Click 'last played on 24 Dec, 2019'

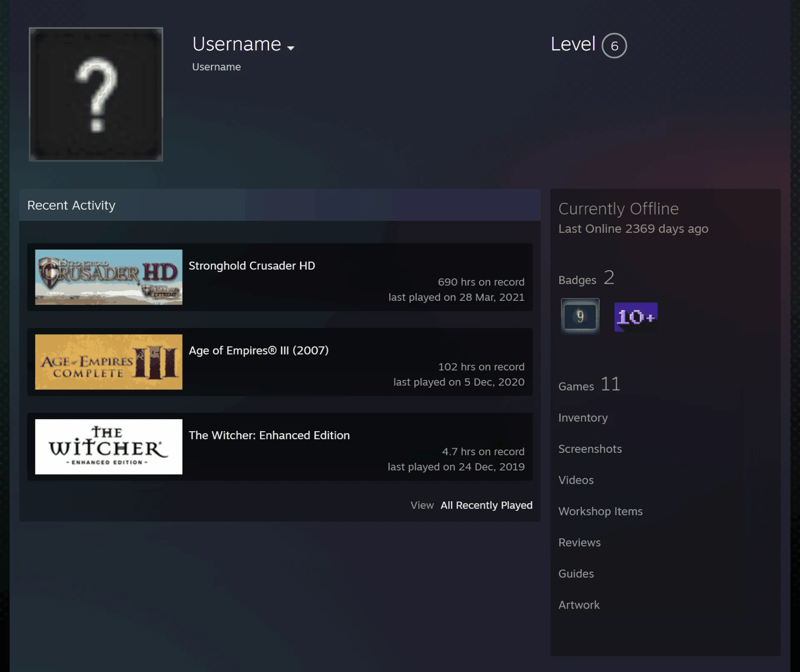pos(456,467)
